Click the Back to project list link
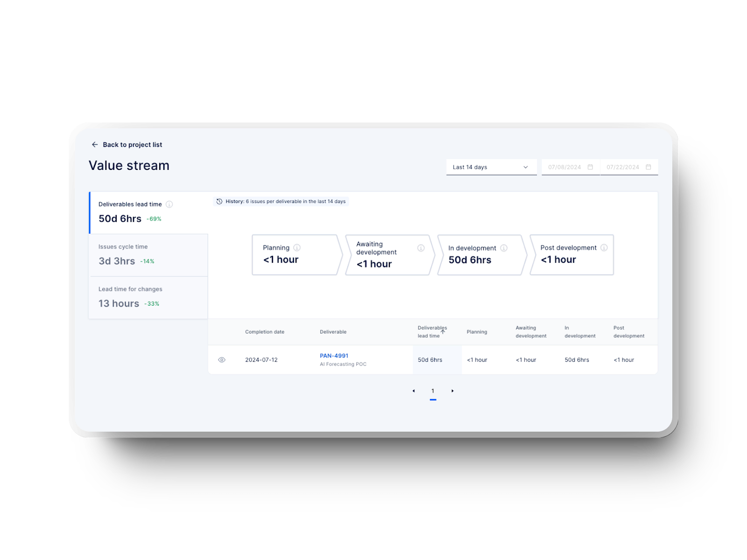 [x=132, y=145]
